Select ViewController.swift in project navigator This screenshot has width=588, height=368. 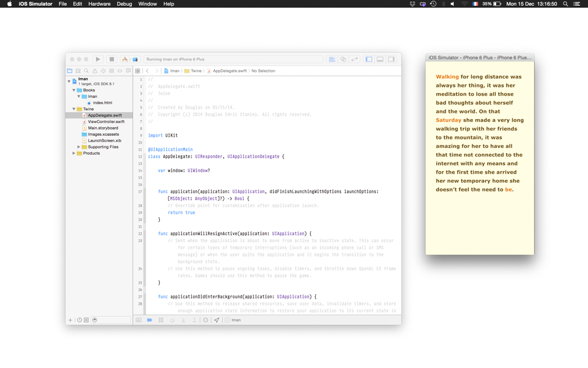coord(106,122)
